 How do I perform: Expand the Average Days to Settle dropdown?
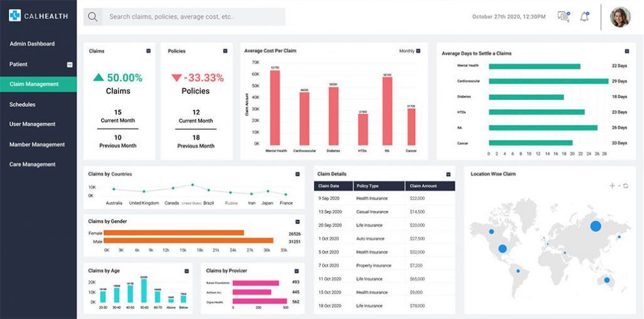[626, 51]
